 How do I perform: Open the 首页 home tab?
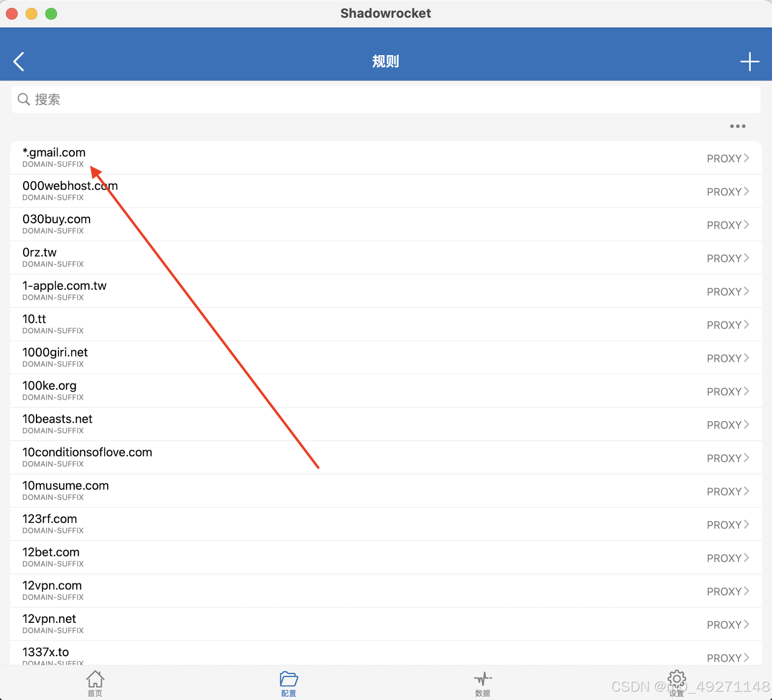click(95, 683)
